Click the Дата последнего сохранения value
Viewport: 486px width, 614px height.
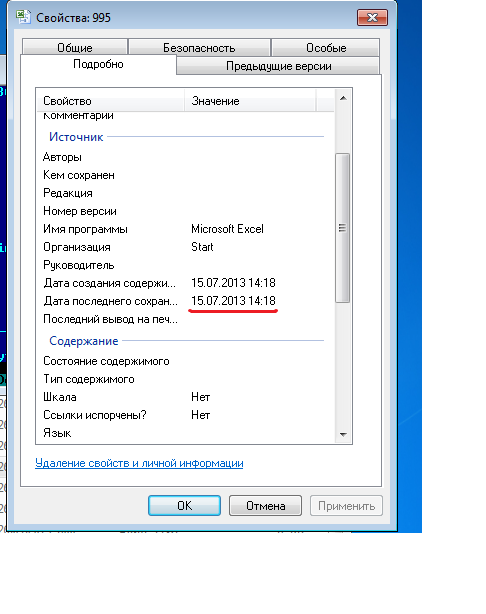(233, 301)
